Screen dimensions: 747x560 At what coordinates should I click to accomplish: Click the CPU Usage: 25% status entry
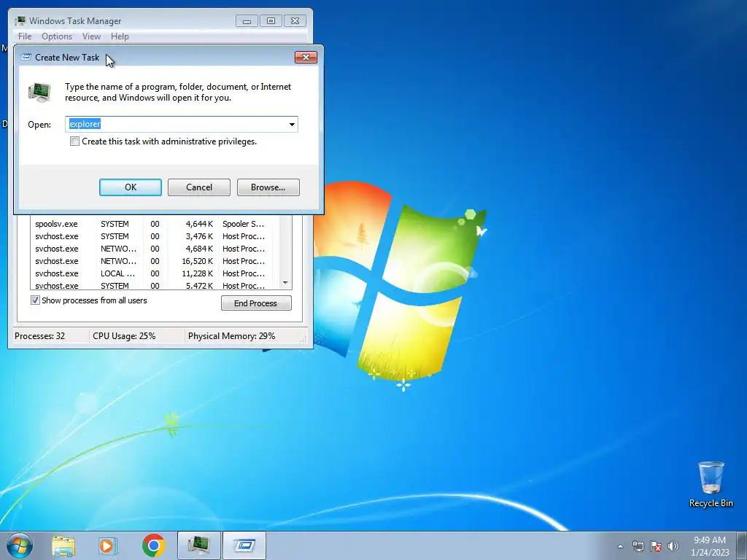click(x=124, y=335)
